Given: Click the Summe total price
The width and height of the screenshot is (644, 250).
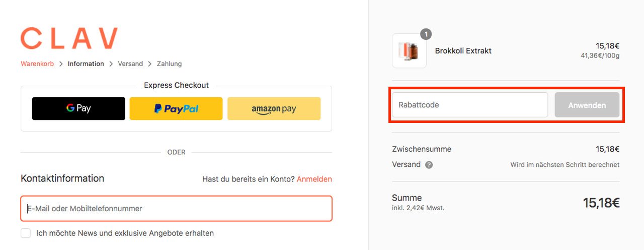Looking at the screenshot, I should [x=601, y=203].
